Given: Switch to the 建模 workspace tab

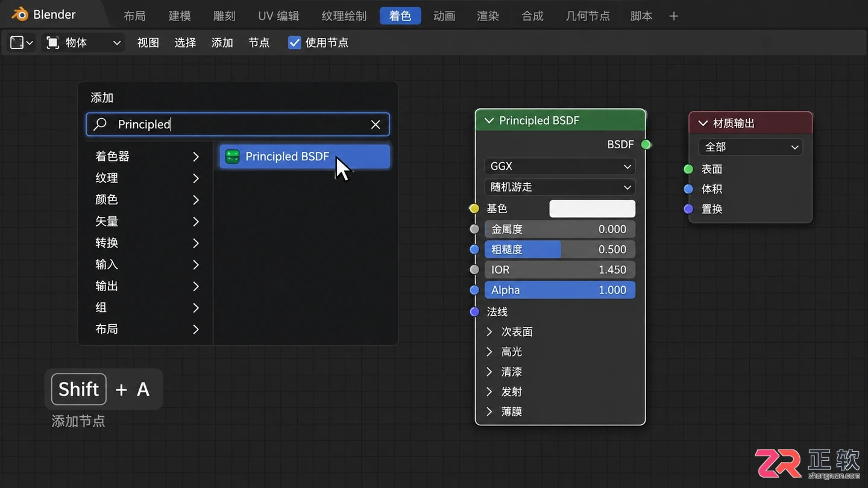Looking at the screenshot, I should coord(180,16).
